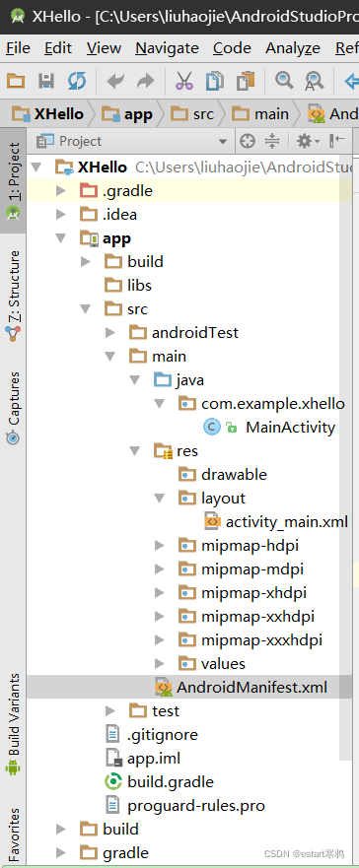
Task: Click the Redo arrow icon
Action: (x=145, y=82)
